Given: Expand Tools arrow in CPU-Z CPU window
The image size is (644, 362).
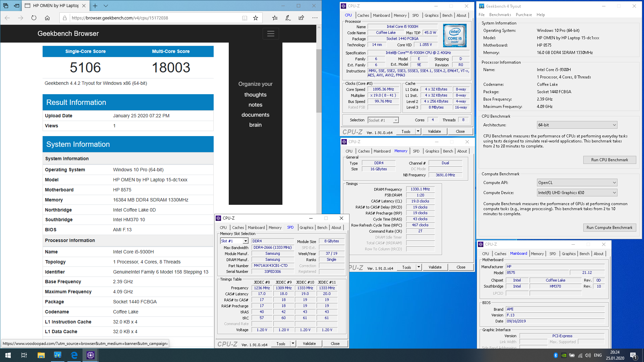Looking at the screenshot, I should pyautogui.click(x=418, y=132).
